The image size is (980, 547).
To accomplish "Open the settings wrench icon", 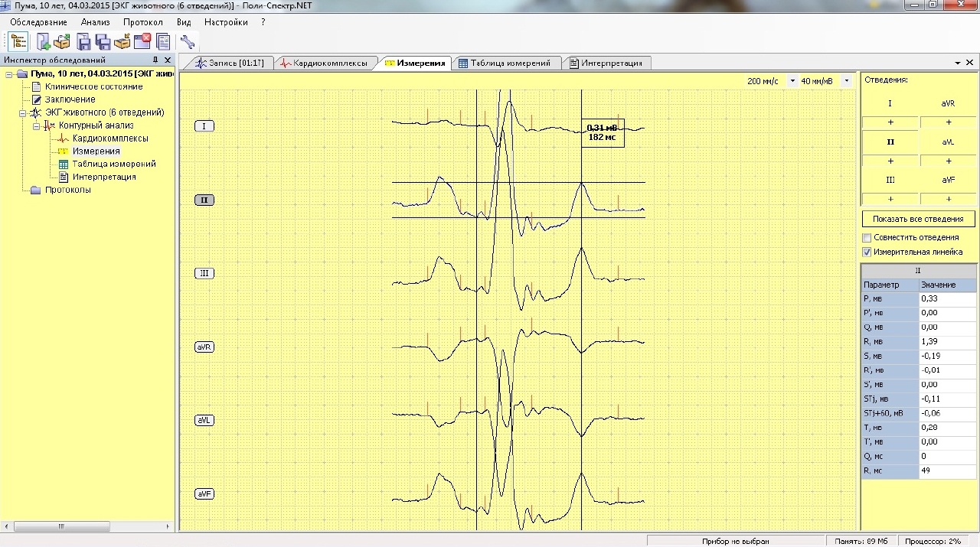I will 187,41.
